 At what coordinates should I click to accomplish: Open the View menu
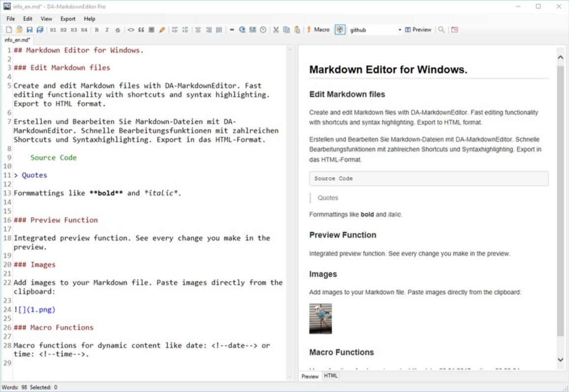(x=46, y=19)
